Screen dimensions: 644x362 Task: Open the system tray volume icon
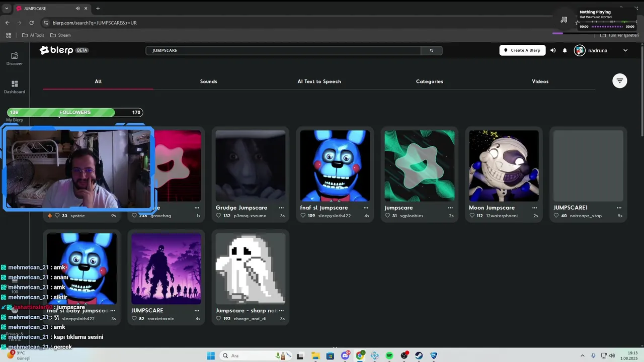pos(612,355)
